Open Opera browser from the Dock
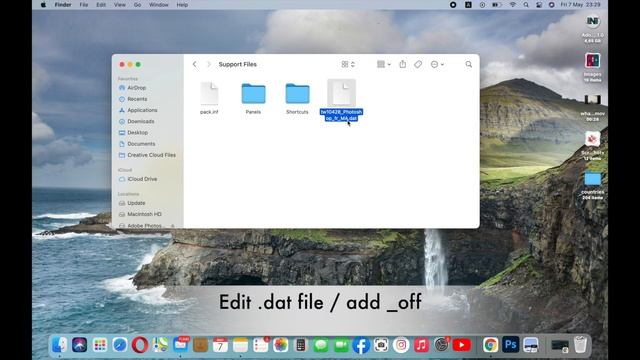Image resolution: width=640 pixels, height=360 pixels. (140, 345)
